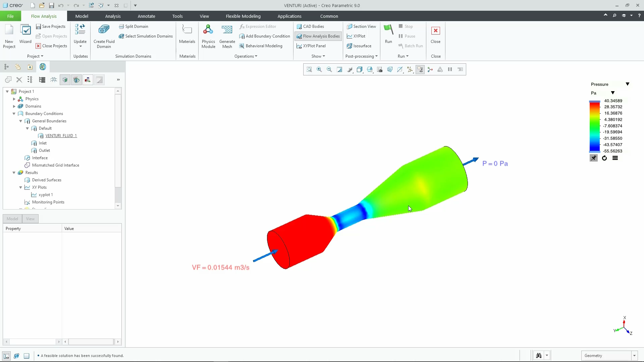Open the Wizard tool
644x362 pixels.
[x=25, y=34]
